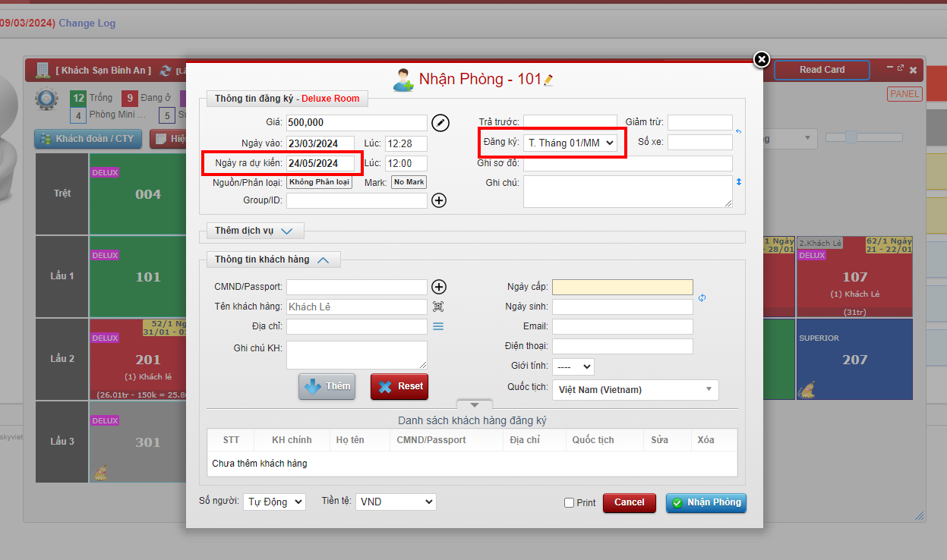Click the green Nhận Phòng check-in button
Viewport: 947px width, 560px height.
click(x=706, y=502)
